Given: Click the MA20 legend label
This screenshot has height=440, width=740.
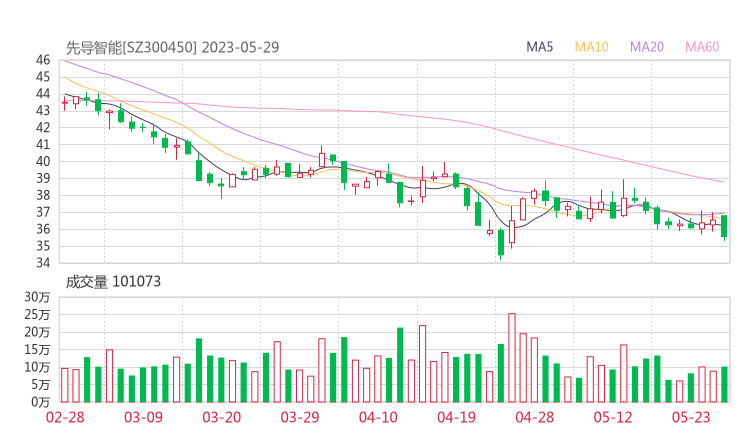Looking at the screenshot, I should pyautogui.click(x=647, y=47).
